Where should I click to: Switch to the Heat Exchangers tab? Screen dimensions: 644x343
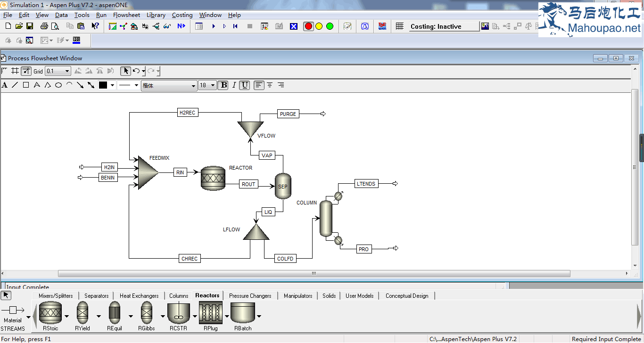[x=139, y=296]
